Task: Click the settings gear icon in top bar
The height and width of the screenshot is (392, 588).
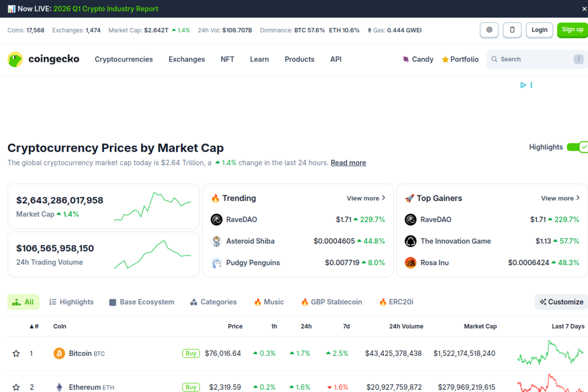Action: (489, 30)
